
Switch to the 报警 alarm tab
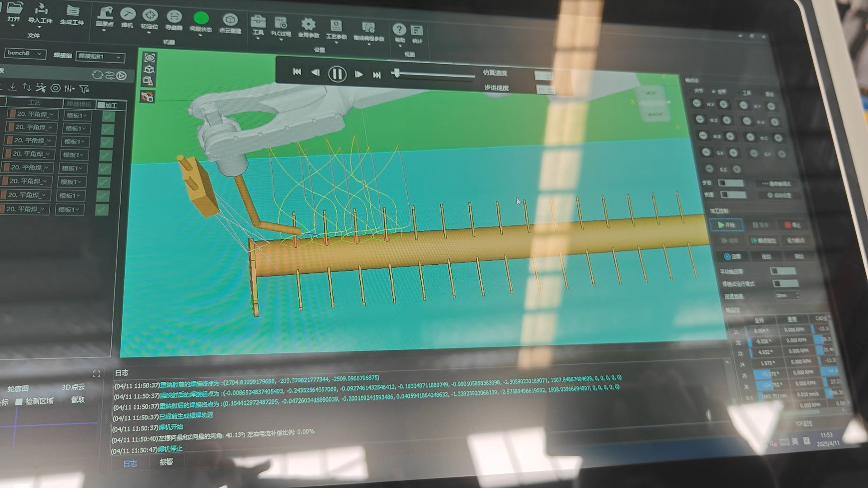coord(166,462)
